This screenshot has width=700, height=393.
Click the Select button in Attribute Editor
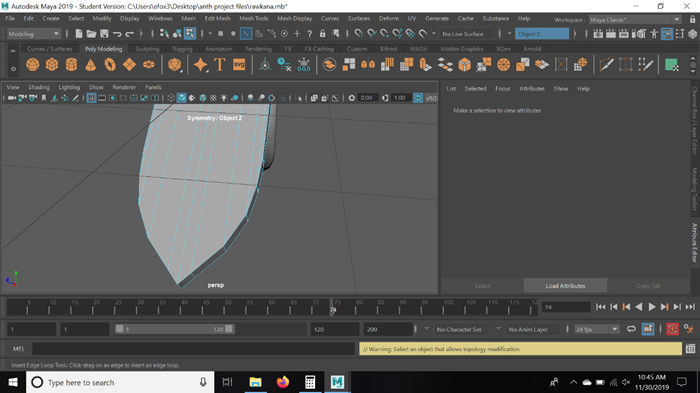coord(482,286)
